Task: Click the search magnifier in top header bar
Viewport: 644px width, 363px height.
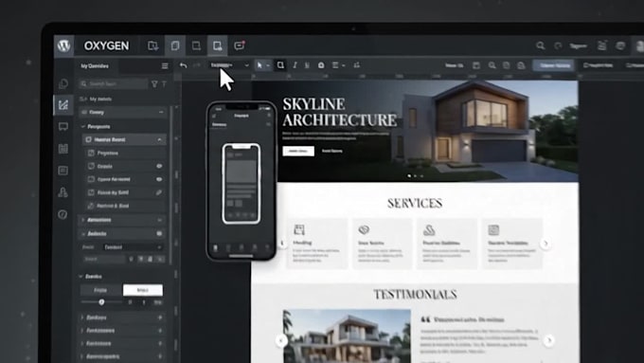Action: click(x=541, y=45)
